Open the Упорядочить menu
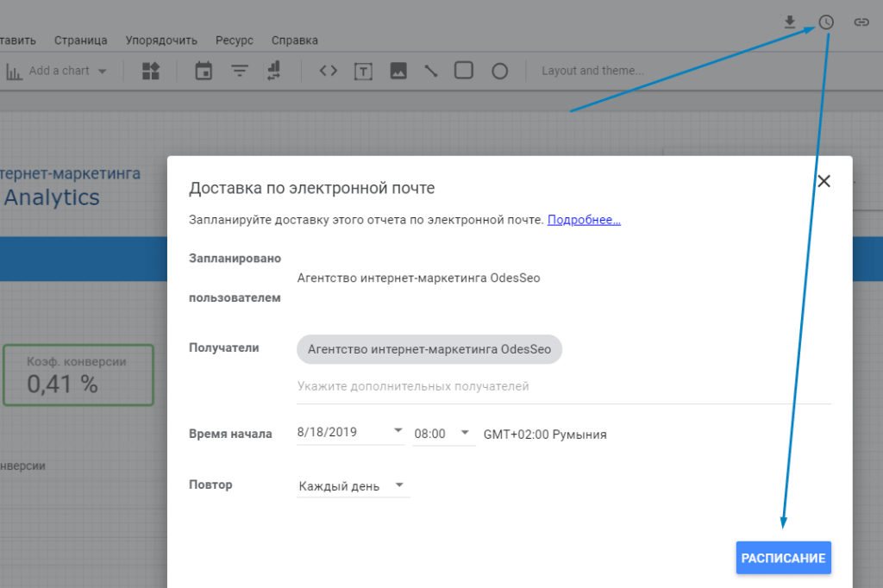 pos(161,41)
